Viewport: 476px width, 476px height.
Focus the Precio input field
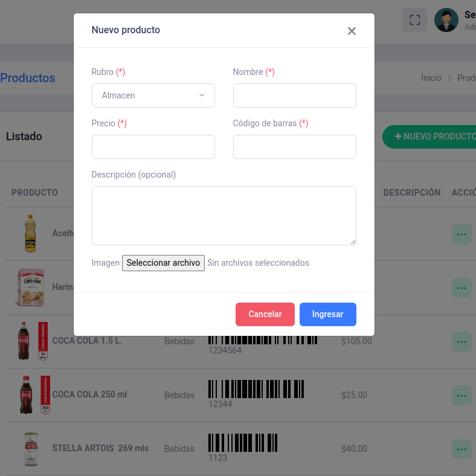(153, 147)
